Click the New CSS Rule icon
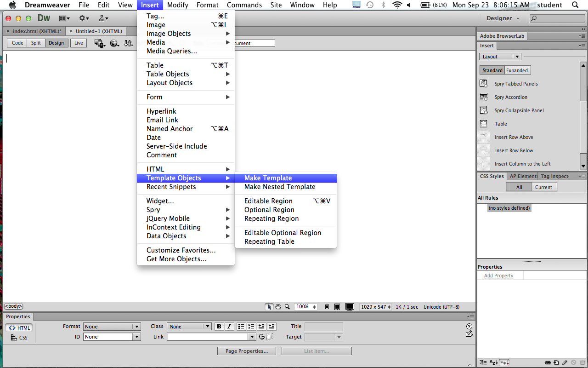This screenshot has width=588, height=368. 556,362
